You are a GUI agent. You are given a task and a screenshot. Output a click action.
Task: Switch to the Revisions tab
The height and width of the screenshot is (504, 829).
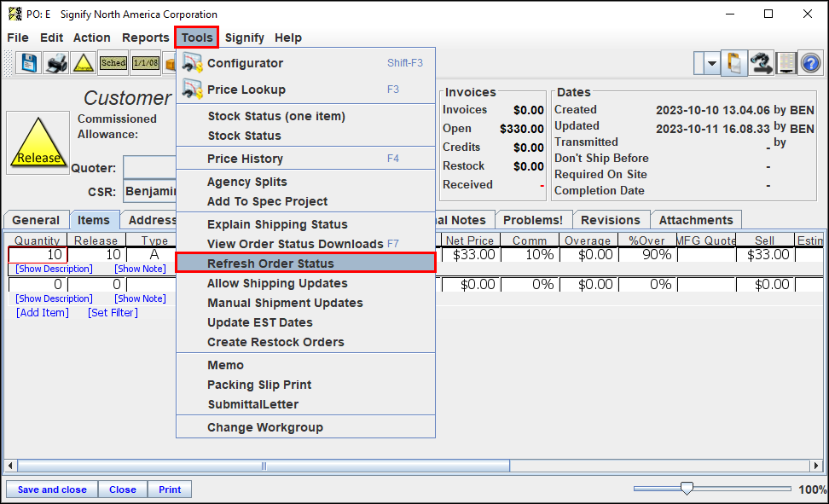[611, 220]
